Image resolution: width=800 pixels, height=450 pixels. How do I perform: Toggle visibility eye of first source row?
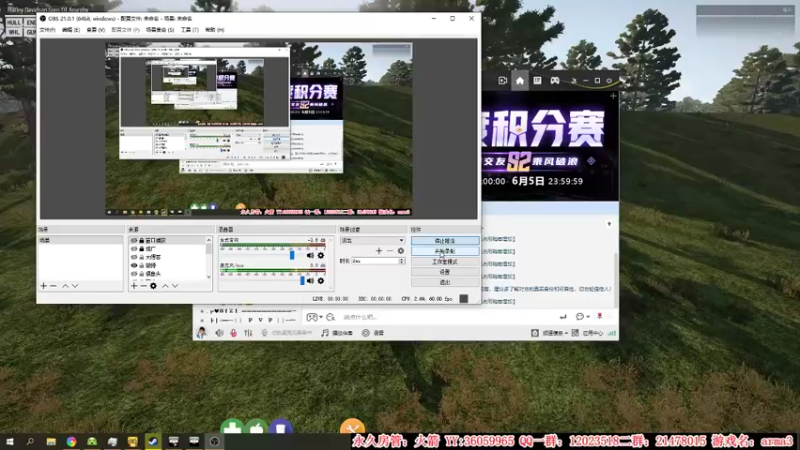coord(134,240)
